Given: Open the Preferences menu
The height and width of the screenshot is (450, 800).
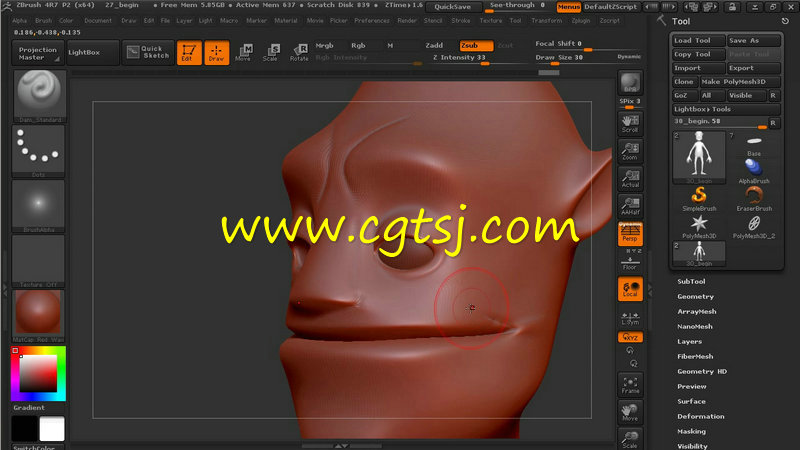Looking at the screenshot, I should (x=371, y=21).
